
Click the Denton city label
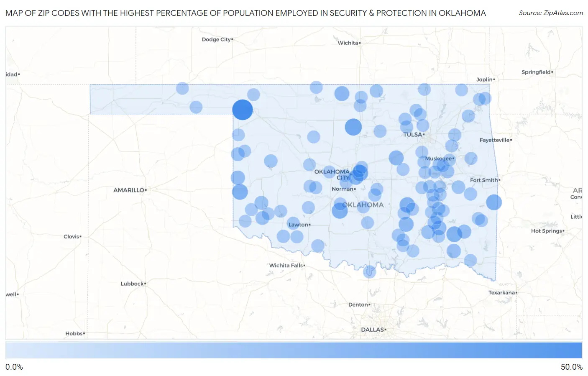359,304
